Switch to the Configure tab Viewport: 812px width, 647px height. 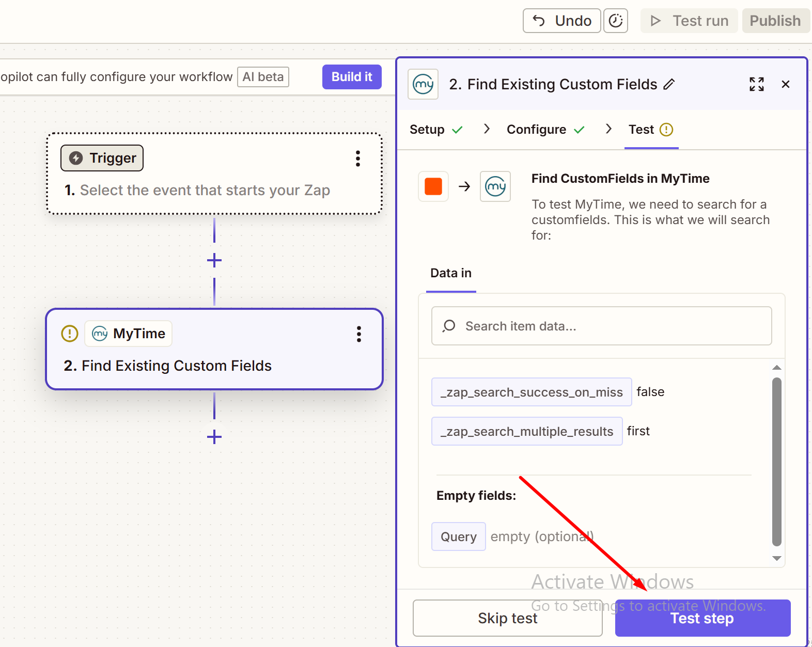pyautogui.click(x=545, y=130)
